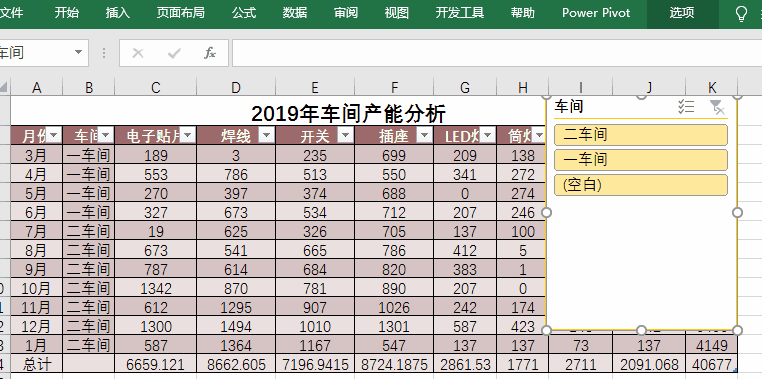Switch to the 数据 ribbon tab
Screen dimensions: 762x379
point(295,13)
